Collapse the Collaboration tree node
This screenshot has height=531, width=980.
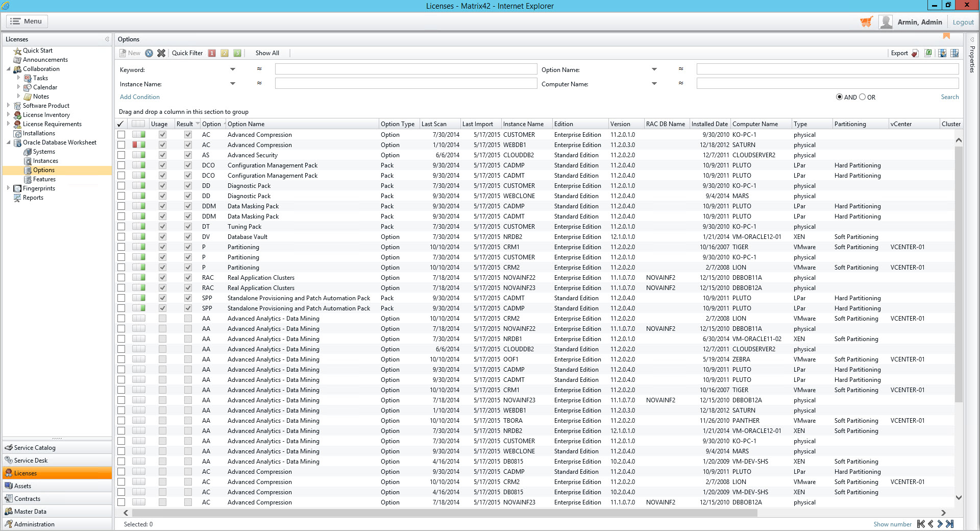8,68
